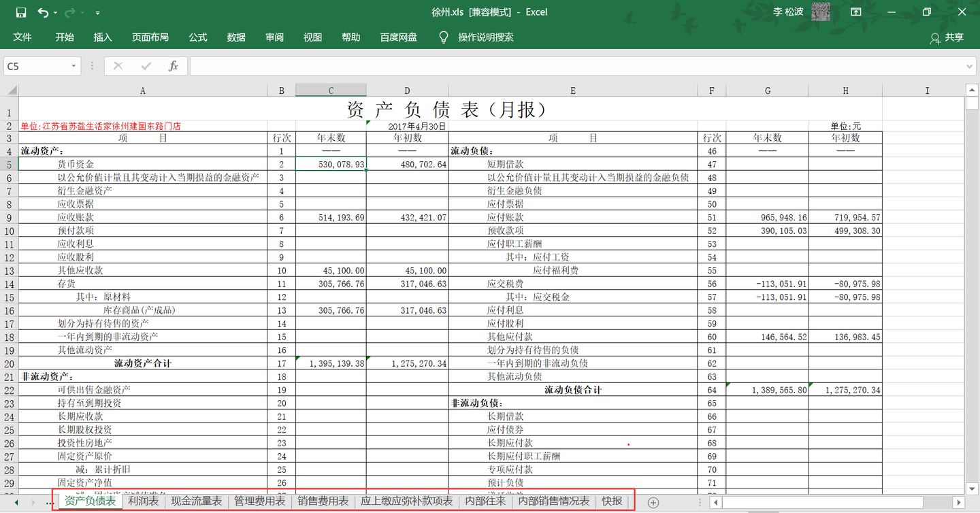Click cell with value 965,948.16

click(767, 218)
